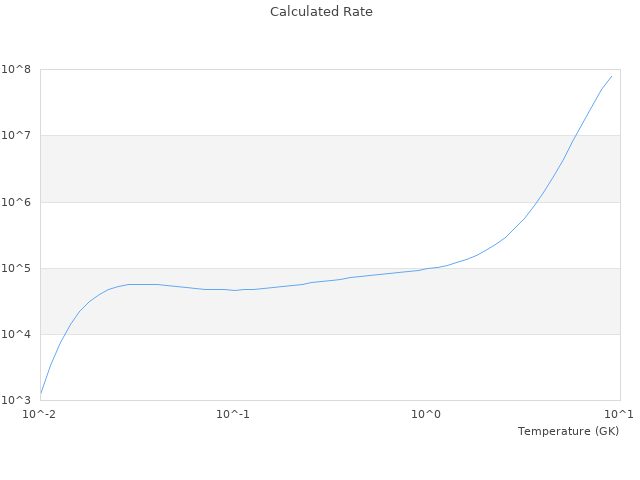
Task: Click the blue curve's top-right endpoint
Action: [611, 76]
